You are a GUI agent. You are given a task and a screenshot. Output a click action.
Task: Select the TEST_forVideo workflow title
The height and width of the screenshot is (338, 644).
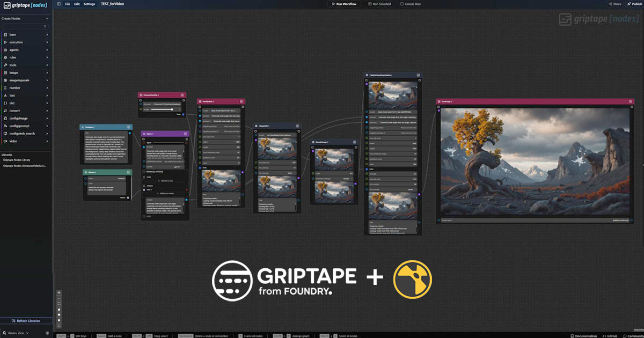113,4
